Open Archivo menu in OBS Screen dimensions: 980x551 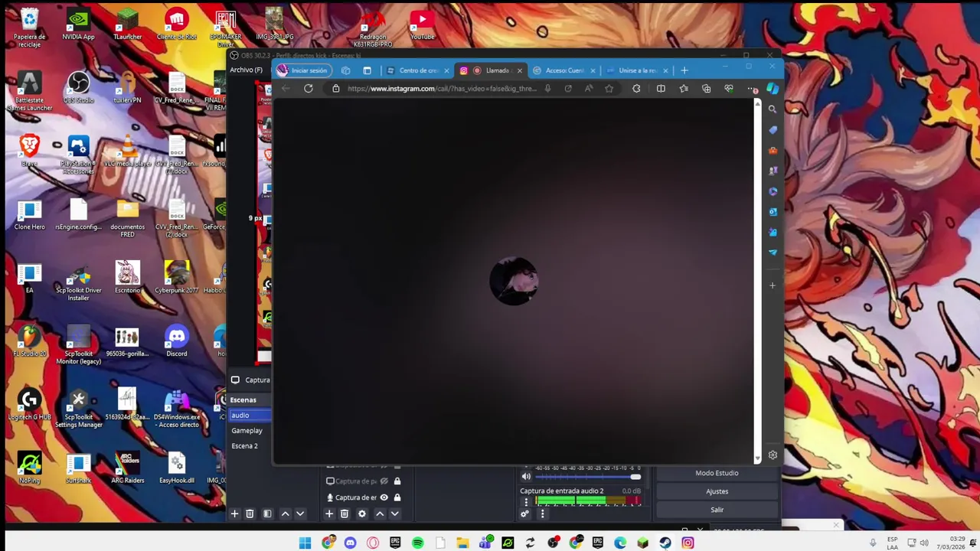246,70
